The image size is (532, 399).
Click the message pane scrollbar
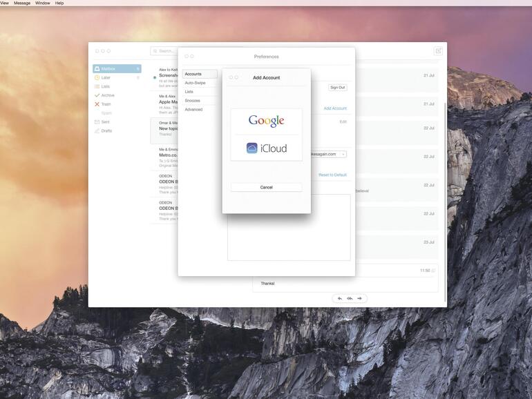coord(445,202)
